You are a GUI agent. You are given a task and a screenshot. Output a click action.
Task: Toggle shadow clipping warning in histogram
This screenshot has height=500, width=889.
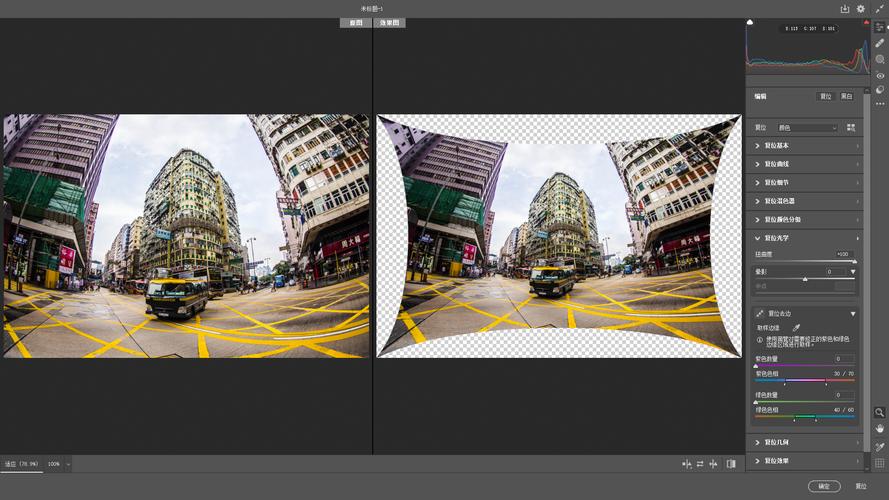(x=750, y=22)
